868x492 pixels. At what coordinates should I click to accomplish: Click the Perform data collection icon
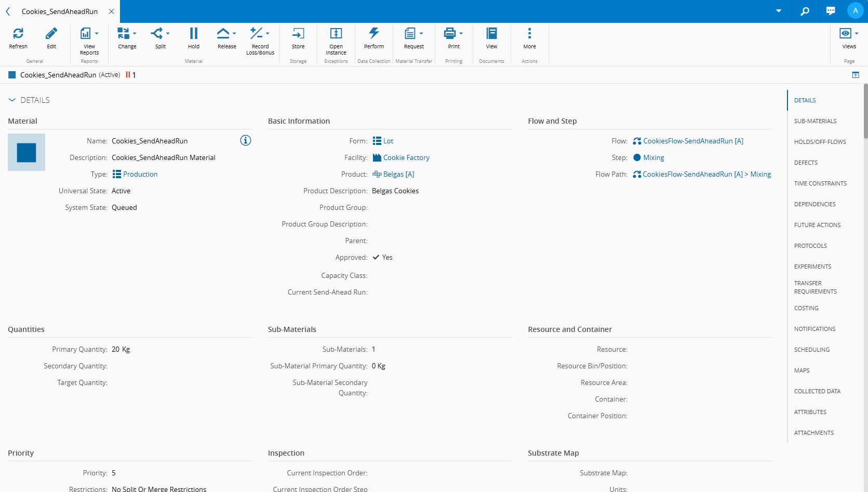374,34
